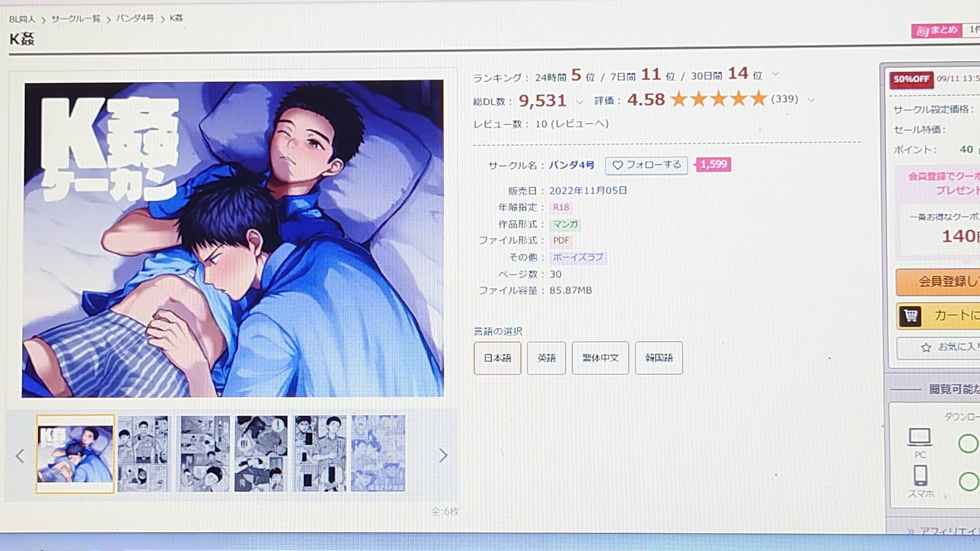Expand the ranking details chevron

pyautogui.click(x=776, y=74)
